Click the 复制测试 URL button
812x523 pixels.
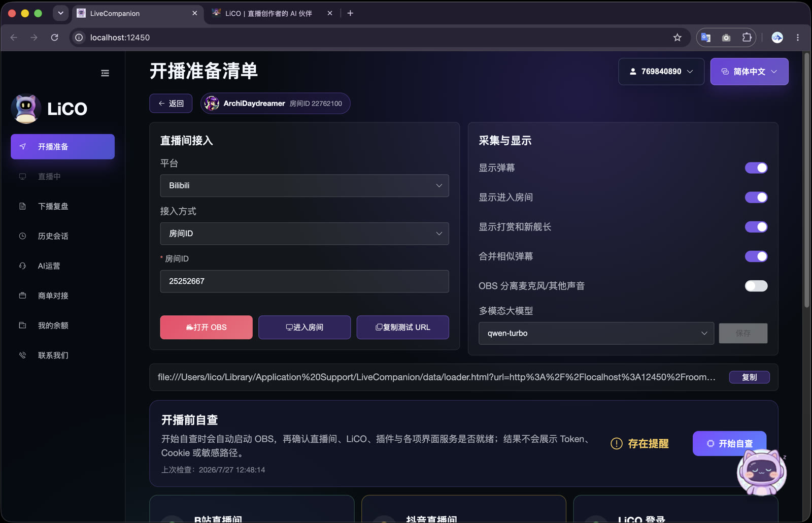point(403,328)
